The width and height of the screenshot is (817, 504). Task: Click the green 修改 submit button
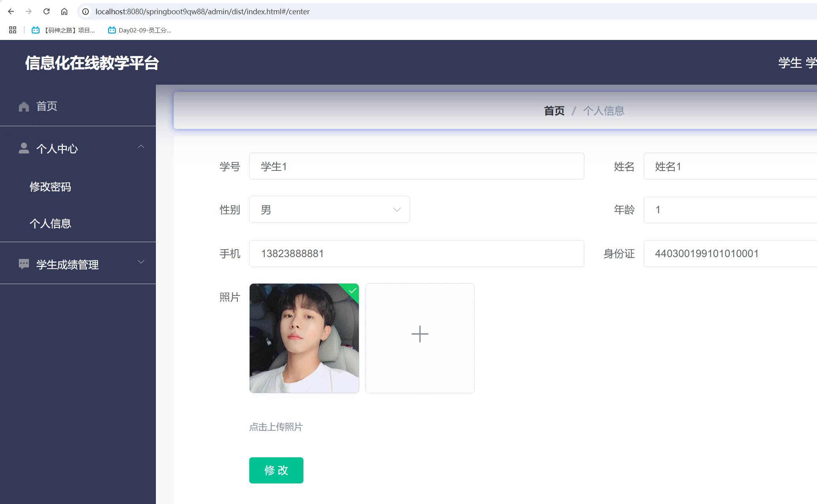(x=276, y=470)
